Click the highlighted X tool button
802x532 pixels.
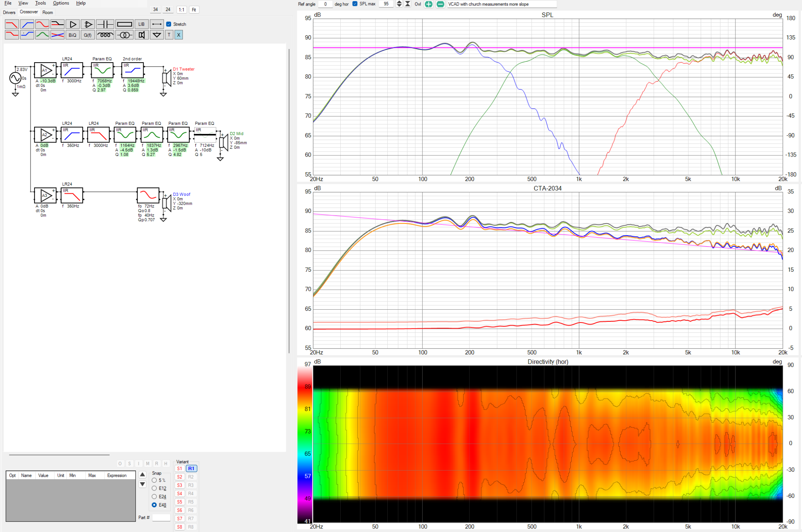click(179, 35)
